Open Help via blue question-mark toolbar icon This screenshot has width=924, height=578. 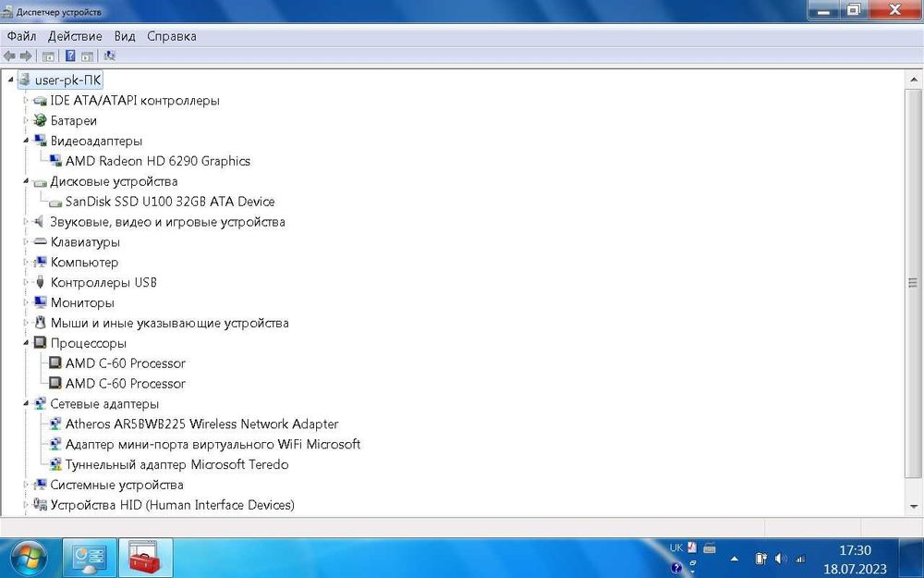tap(70, 56)
